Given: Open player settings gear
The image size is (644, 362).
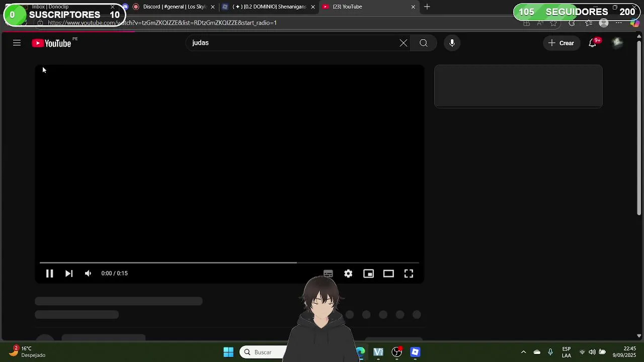Looking at the screenshot, I should pos(348,274).
